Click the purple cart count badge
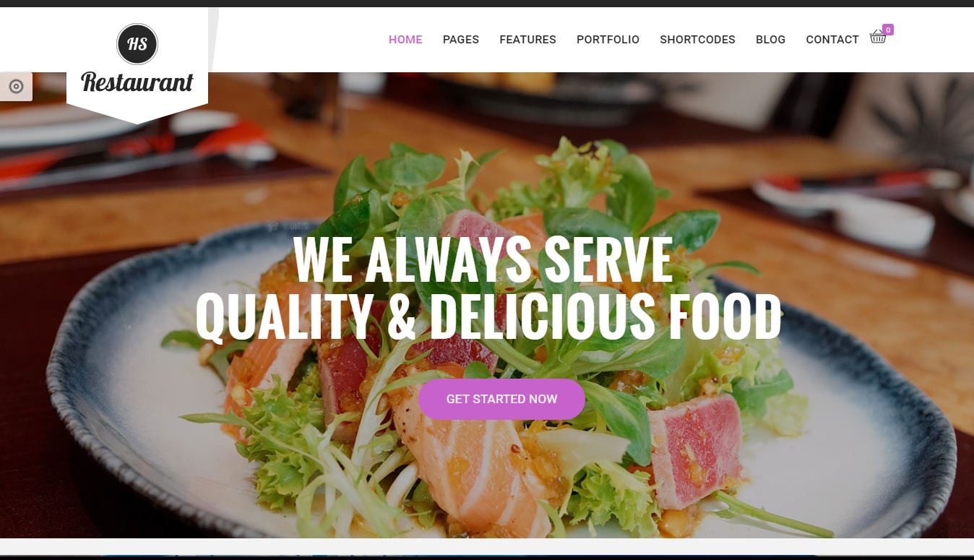 coord(888,30)
